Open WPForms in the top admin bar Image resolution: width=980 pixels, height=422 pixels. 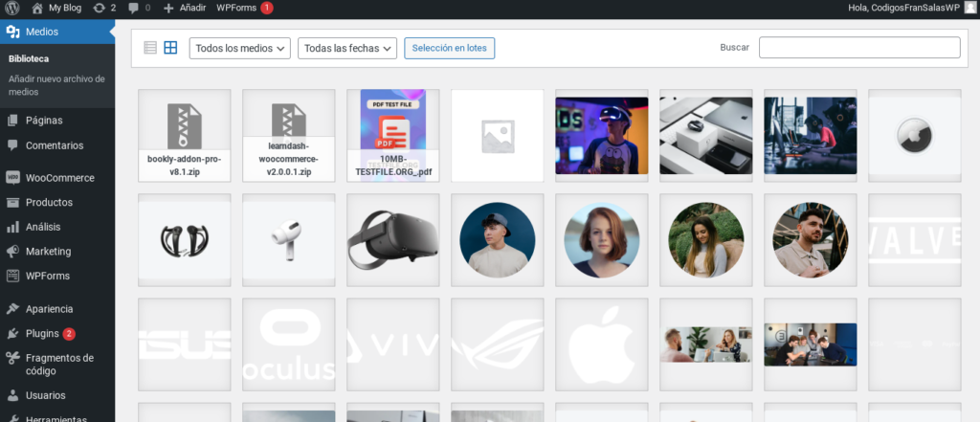click(x=236, y=8)
